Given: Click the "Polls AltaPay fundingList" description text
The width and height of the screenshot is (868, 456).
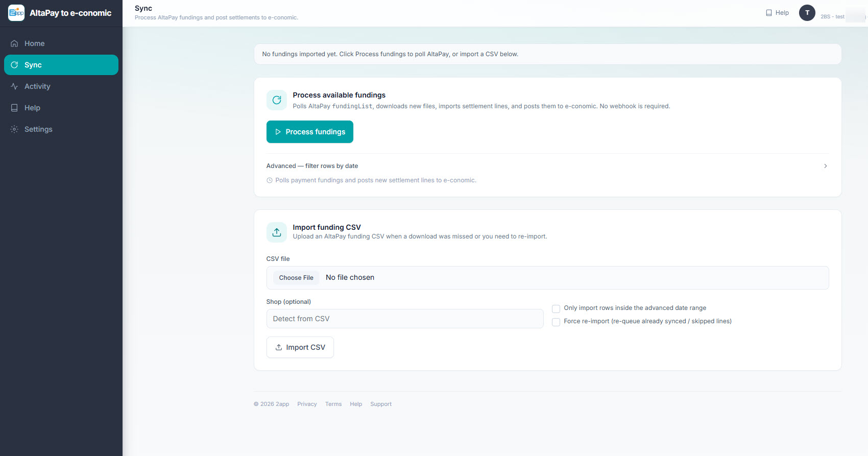Looking at the screenshot, I should pyautogui.click(x=481, y=106).
